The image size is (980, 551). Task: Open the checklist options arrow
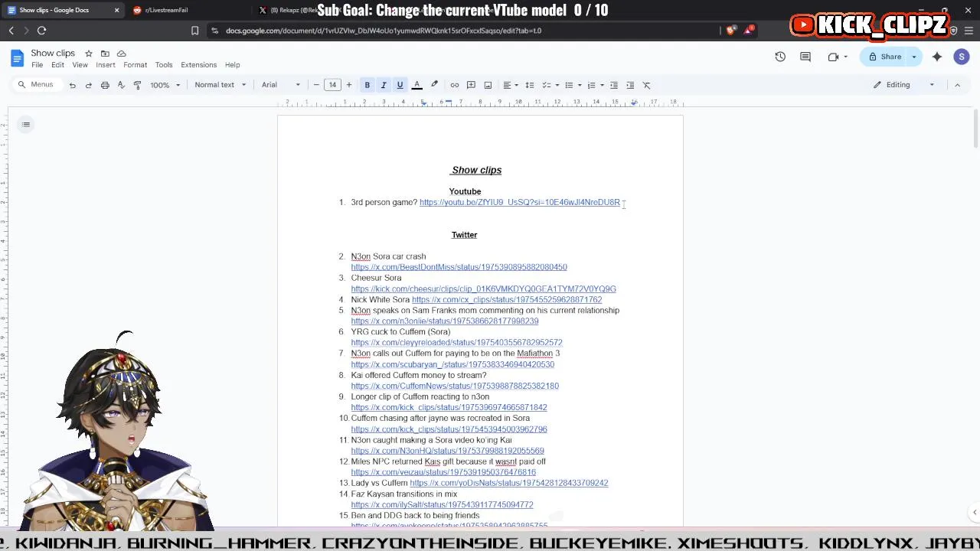[557, 85]
